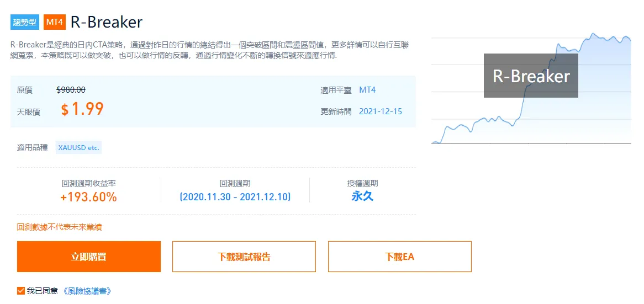Select the XAUUSD etc. instrument tag
Screen dimensions: 644x304
(x=79, y=147)
